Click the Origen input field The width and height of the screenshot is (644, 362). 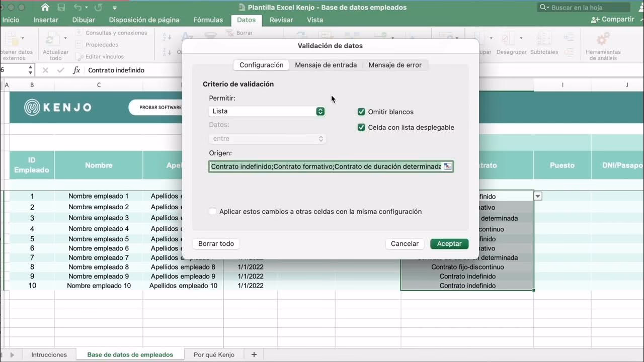click(x=331, y=166)
